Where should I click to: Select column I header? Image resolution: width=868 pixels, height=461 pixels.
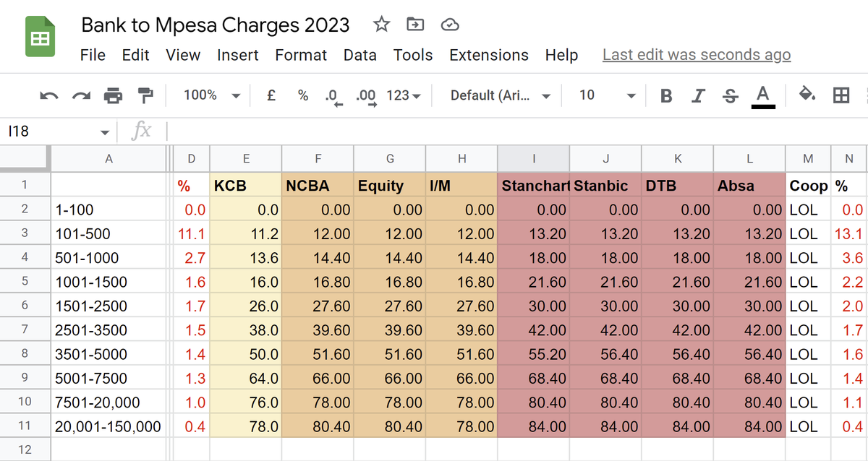tap(534, 159)
